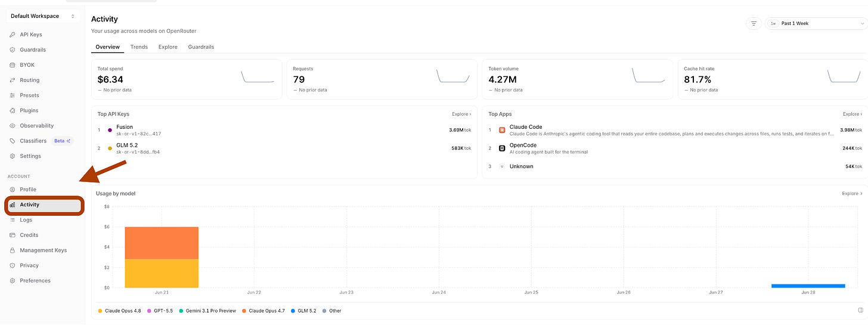The image size is (868, 325).
Task: Click the BYOK sidebar icon
Action: (13, 65)
